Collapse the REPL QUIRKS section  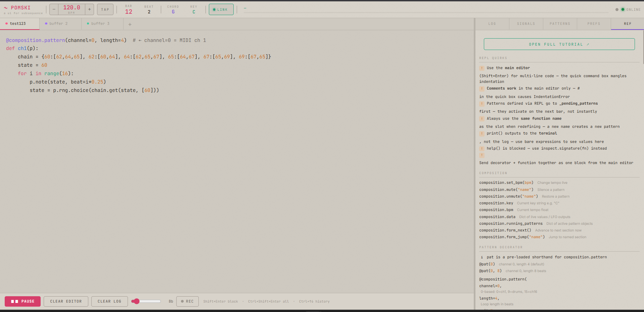pyautogui.click(x=494, y=58)
